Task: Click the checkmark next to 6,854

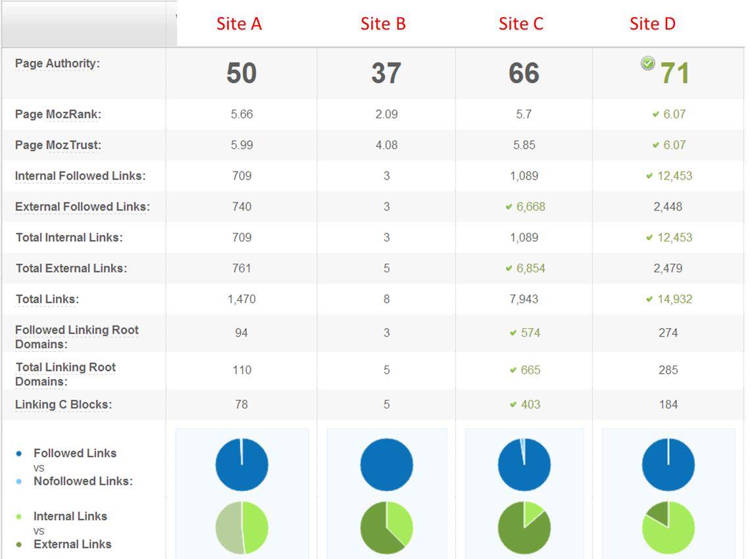Action: coord(509,268)
